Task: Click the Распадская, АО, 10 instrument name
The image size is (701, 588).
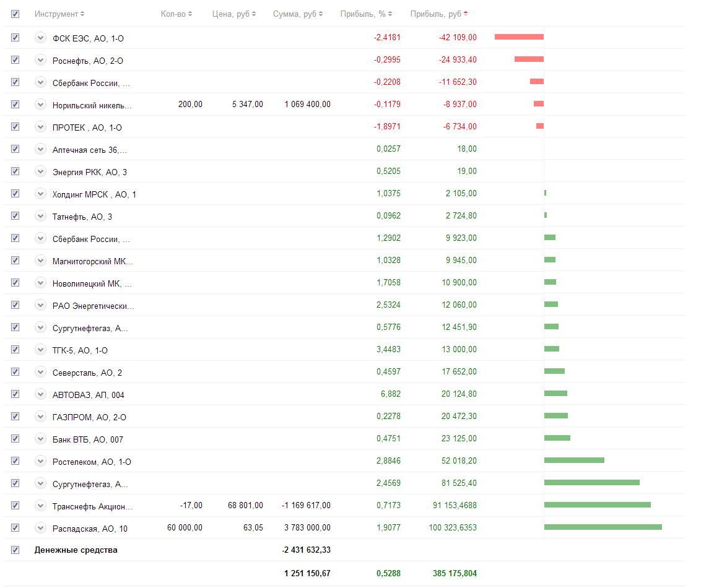Action: pyautogui.click(x=90, y=529)
